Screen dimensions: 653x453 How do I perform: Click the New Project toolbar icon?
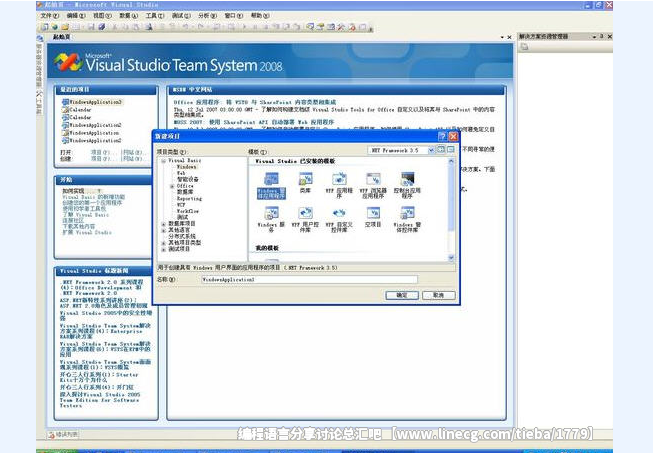point(44,27)
